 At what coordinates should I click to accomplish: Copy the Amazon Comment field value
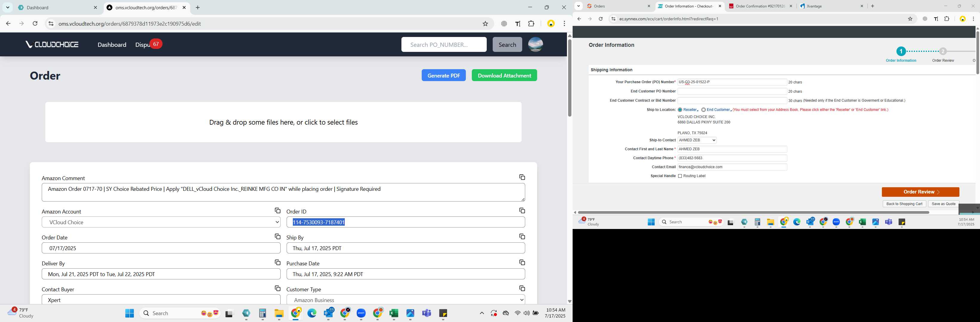522,177
